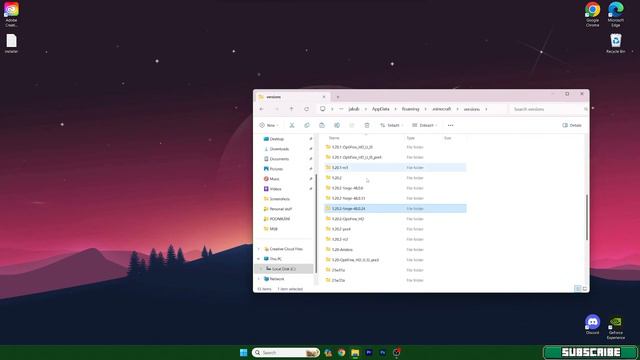Click the Rename icon in Explorer toolbar
The height and width of the screenshot is (360, 640).
337,125
